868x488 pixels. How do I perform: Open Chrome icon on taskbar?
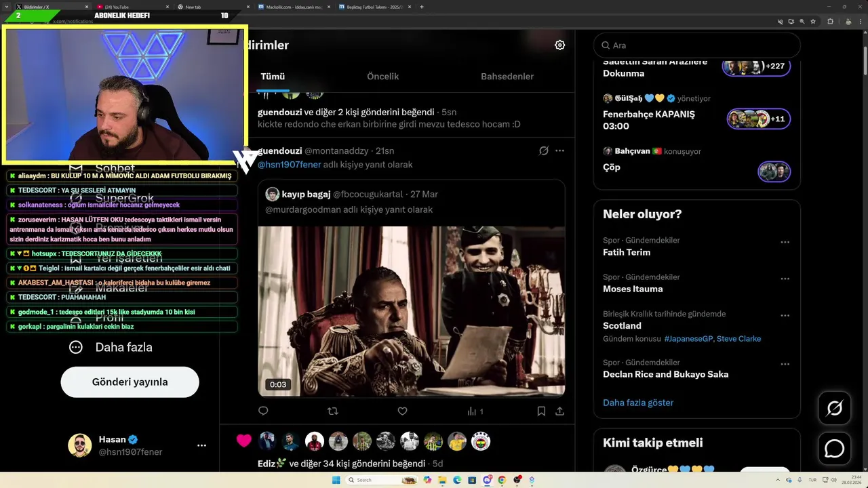click(x=502, y=480)
